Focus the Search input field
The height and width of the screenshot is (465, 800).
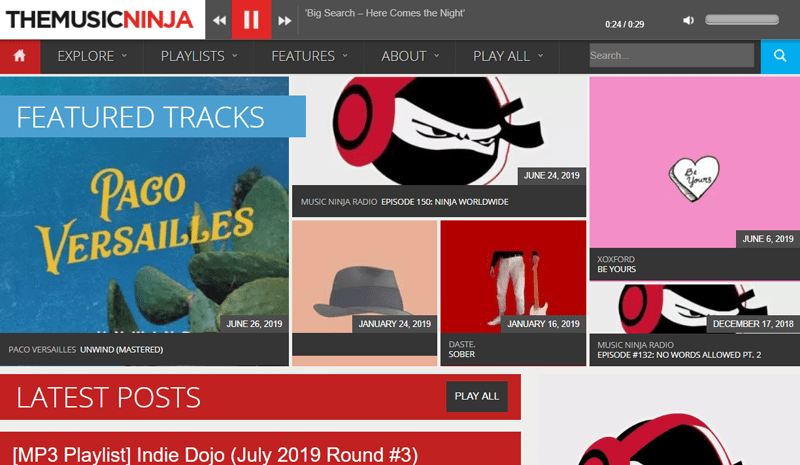click(x=671, y=55)
